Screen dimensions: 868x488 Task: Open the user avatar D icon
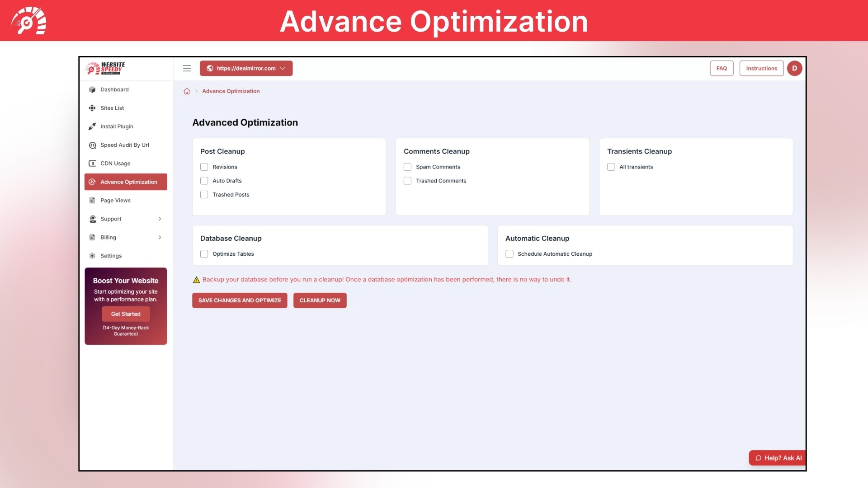pyautogui.click(x=794, y=68)
